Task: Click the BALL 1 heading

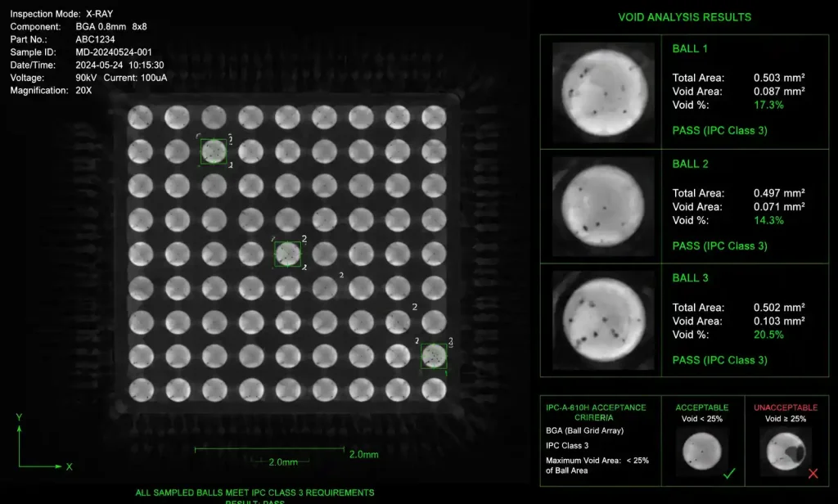Action: [x=690, y=48]
